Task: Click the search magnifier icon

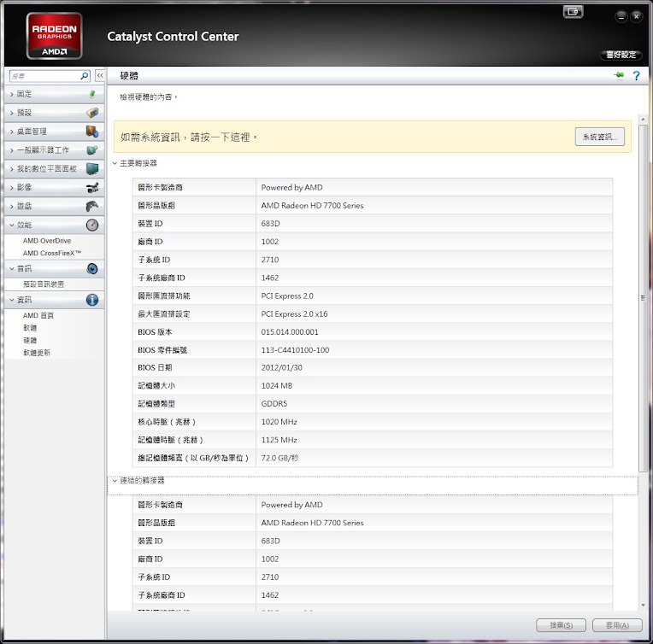Action: (84, 76)
